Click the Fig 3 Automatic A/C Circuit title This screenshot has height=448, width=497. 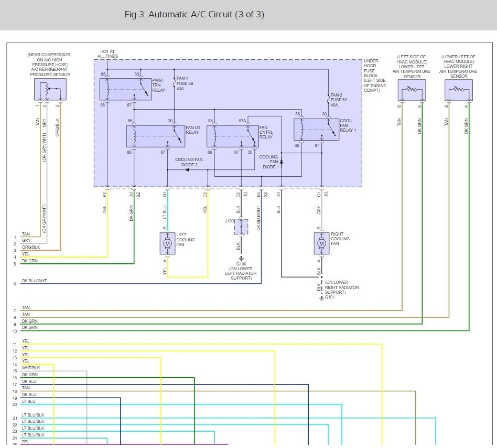[194, 14]
